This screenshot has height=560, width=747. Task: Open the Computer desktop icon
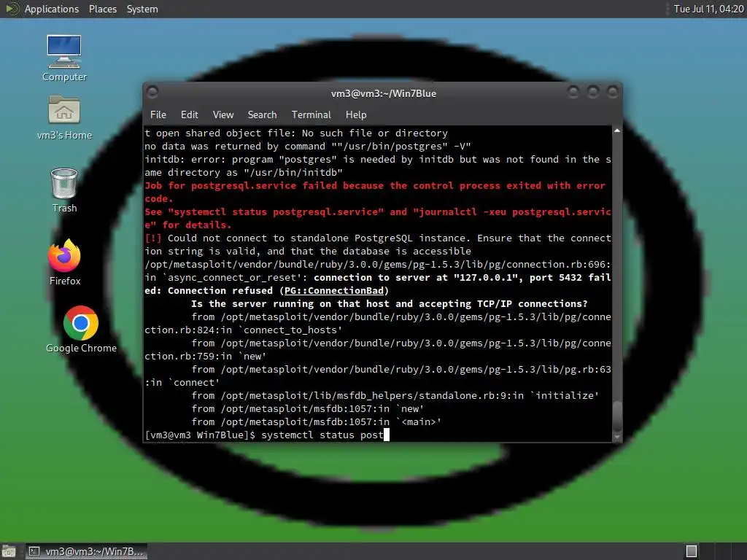tap(64, 58)
